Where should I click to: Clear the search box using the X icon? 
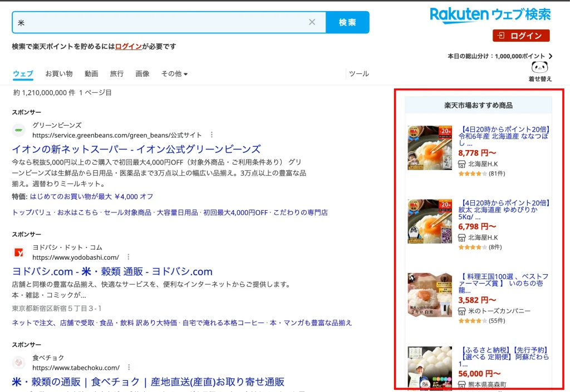tap(312, 22)
